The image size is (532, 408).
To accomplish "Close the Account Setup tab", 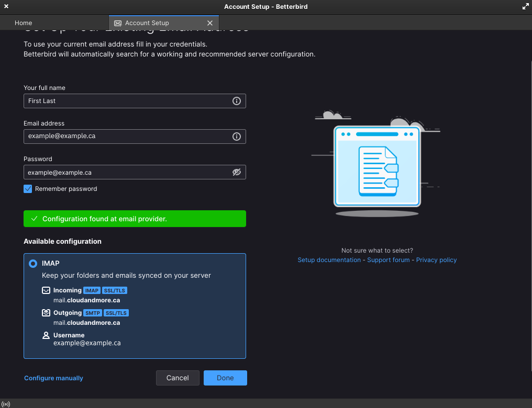I will click(x=209, y=23).
